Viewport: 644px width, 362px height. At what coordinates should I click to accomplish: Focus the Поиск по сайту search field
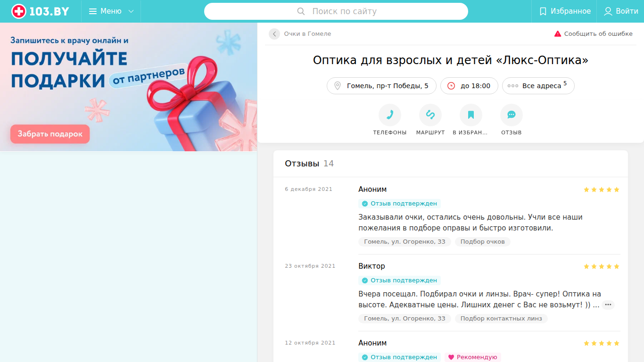tap(336, 11)
